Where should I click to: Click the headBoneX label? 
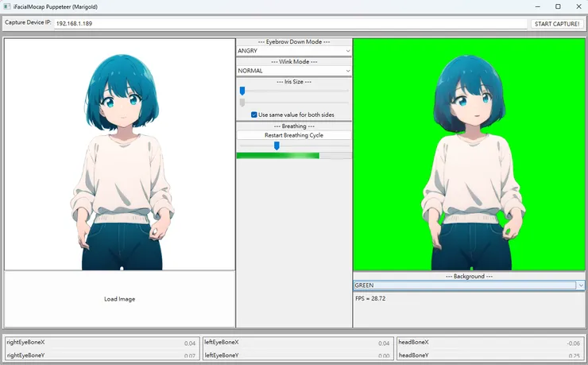[413, 342]
